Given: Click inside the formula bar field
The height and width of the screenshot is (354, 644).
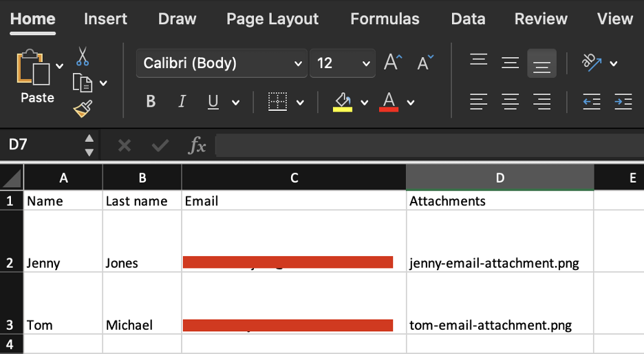Looking at the screenshot, I should tap(429, 145).
